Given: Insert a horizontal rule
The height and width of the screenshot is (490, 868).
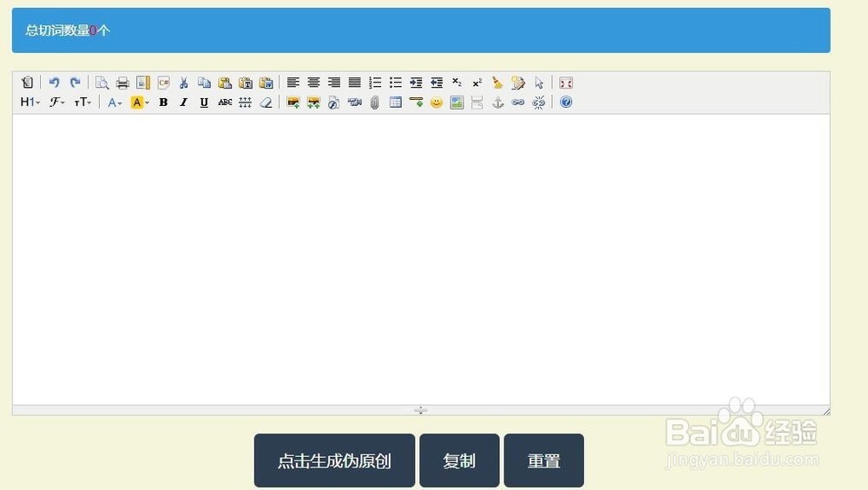Looking at the screenshot, I should pyautogui.click(x=416, y=102).
